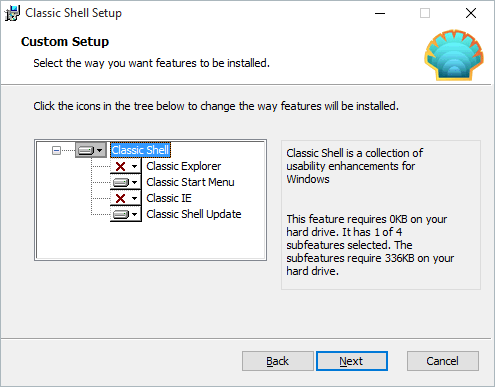Viewport: 495px width, 387px height.
Task: Minimize the Classic Shell Setup window
Action: (x=380, y=13)
